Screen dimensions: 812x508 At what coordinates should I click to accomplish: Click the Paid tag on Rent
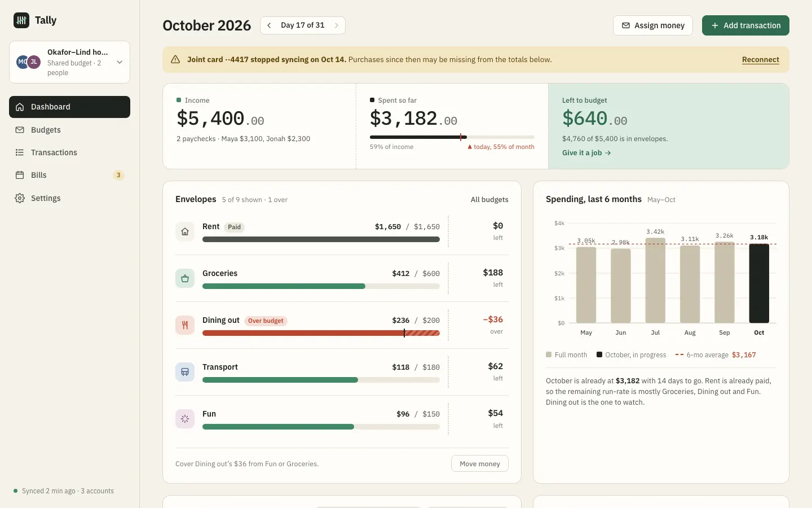pos(234,227)
